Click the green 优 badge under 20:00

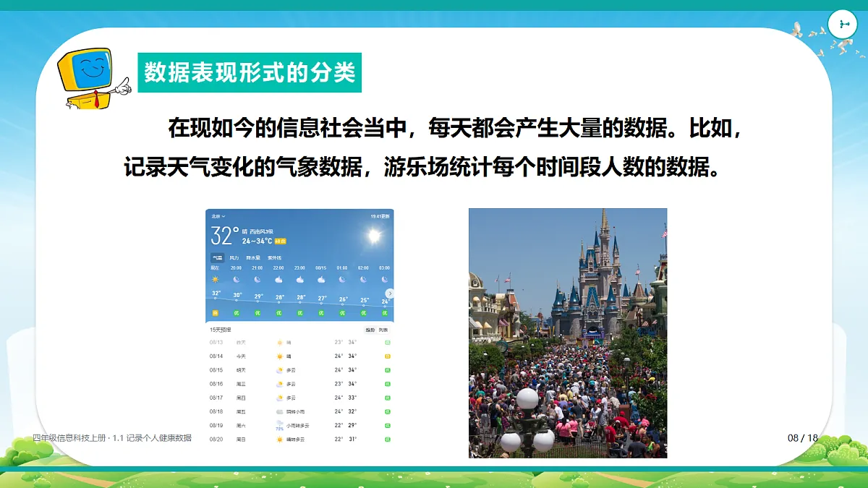(237, 313)
